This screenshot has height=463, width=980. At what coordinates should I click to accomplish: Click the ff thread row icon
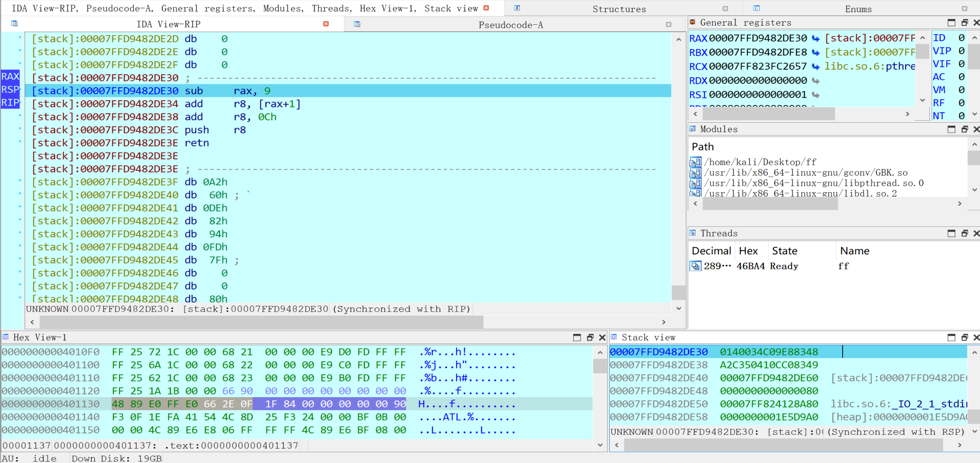[696, 266]
